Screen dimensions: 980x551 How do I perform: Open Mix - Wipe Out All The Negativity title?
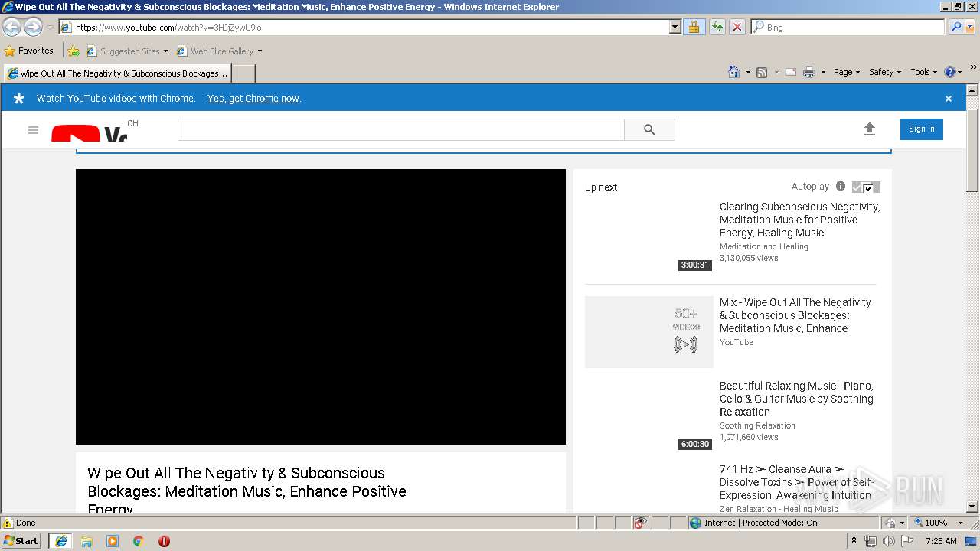pyautogui.click(x=795, y=315)
